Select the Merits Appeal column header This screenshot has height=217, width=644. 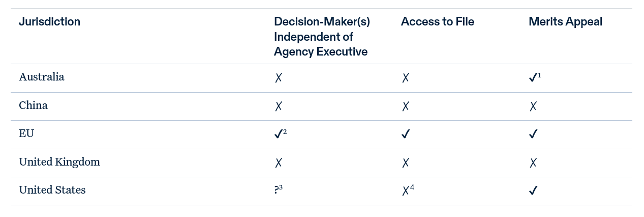point(565,22)
